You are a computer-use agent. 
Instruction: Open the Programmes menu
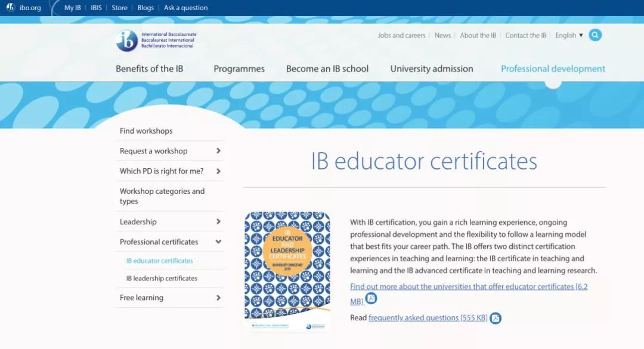239,69
